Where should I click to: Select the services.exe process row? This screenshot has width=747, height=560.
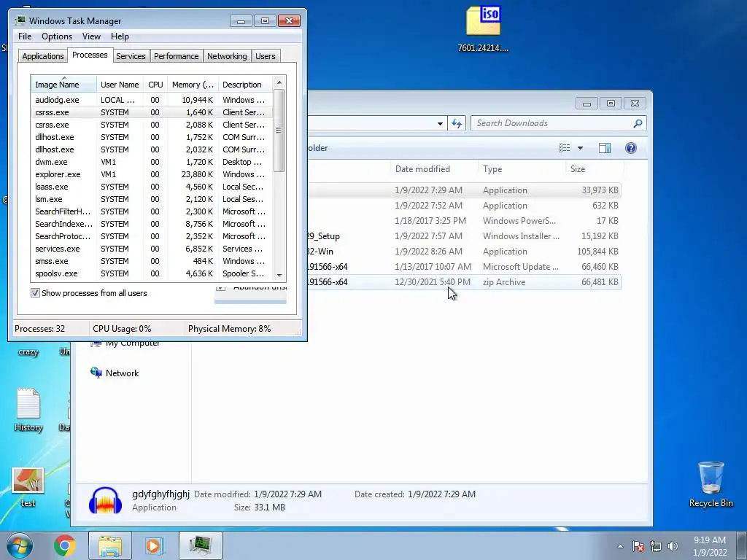(x=152, y=249)
